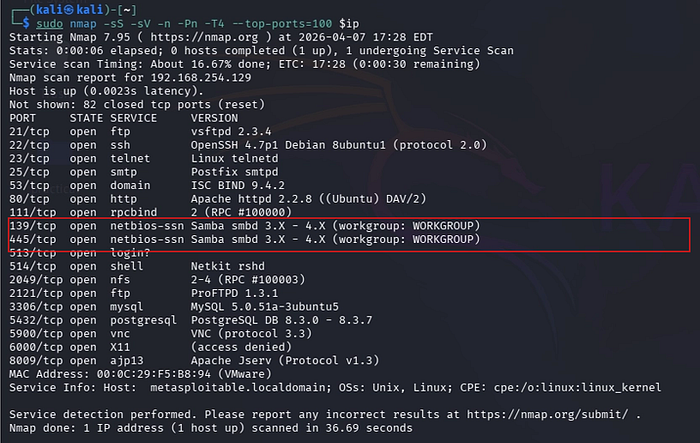Click the ISC BIND 9.4.2 entry
Image resolution: width=700 pixels, height=443 pixels.
238,186
